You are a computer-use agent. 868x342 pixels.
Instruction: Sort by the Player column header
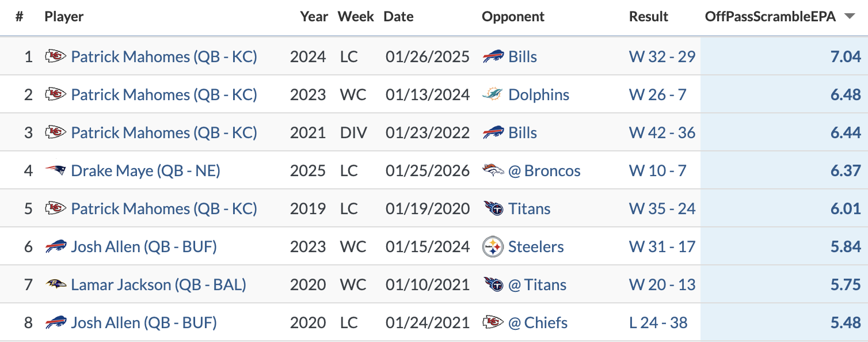(64, 17)
